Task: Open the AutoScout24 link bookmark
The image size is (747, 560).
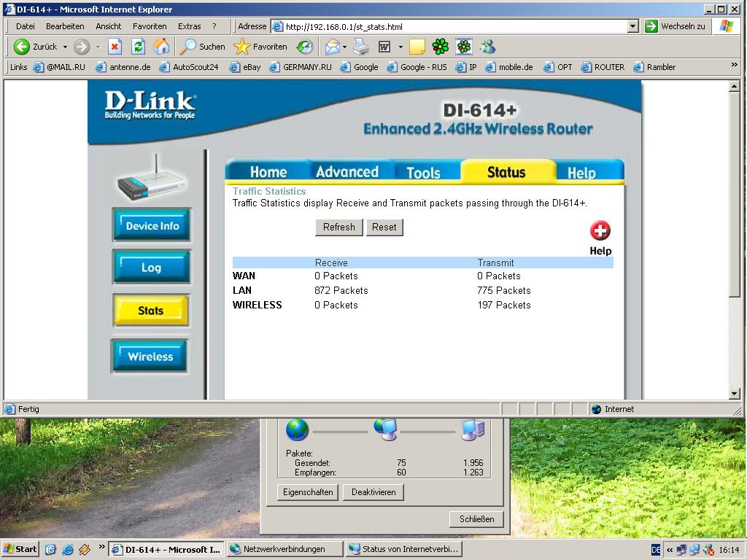Action: pyautogui.click(x=189, y=67)
